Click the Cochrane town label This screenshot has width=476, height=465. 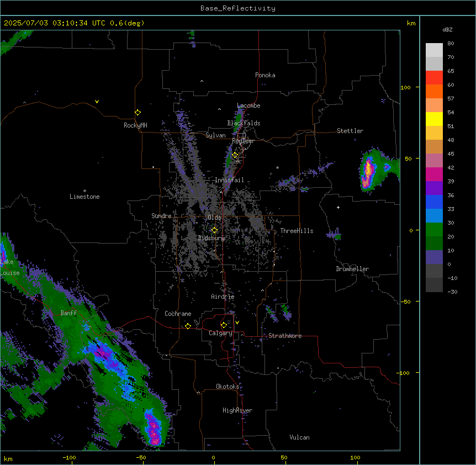pyautogui.click(x=178, y=314)
